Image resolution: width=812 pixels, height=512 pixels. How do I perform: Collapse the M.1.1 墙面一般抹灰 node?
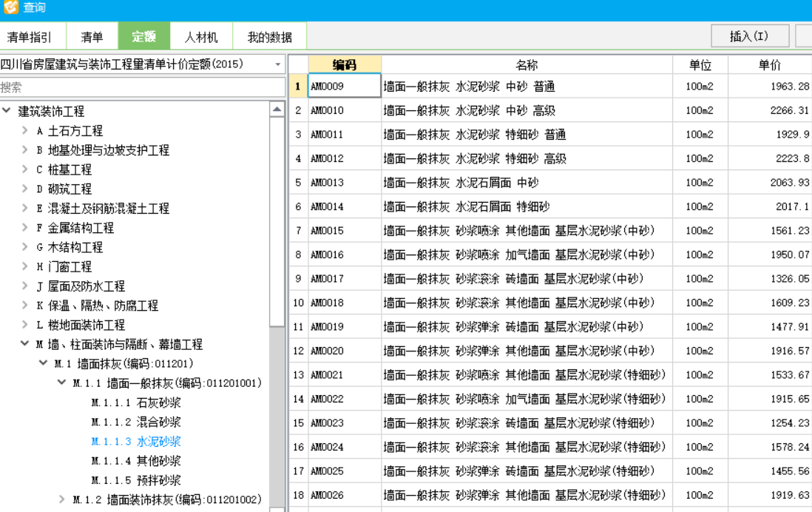tap(61, 383)
